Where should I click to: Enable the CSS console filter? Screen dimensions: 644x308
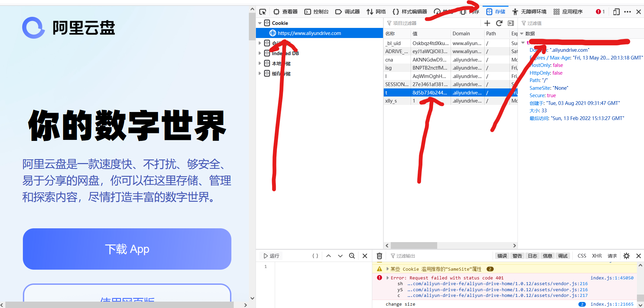pos(582,256)
